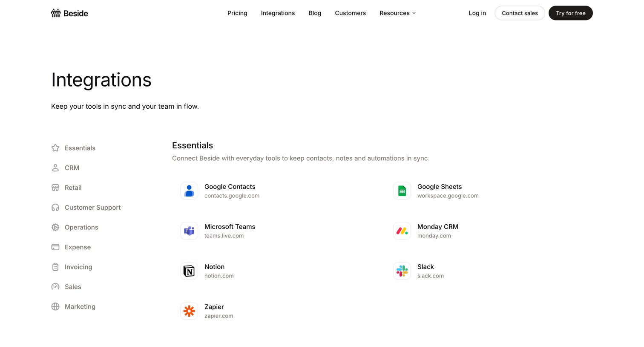This screenshot has height=347, width=644.
Task: Select the Sales category label
Action: 73,287
